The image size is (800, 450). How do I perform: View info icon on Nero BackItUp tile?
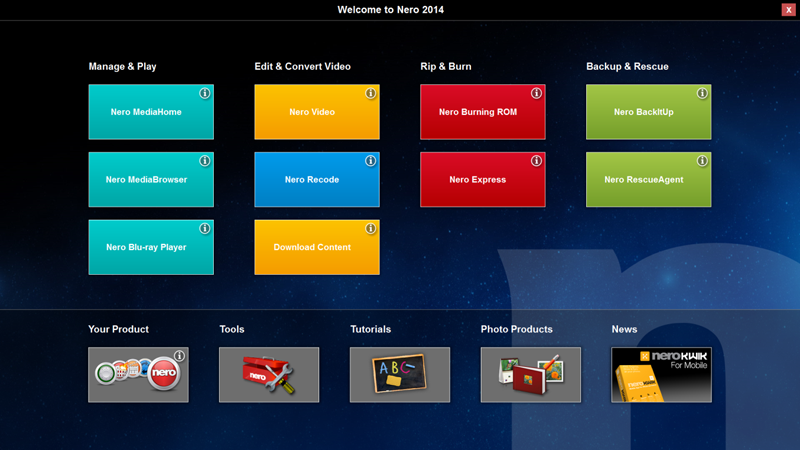coord(702,93)
